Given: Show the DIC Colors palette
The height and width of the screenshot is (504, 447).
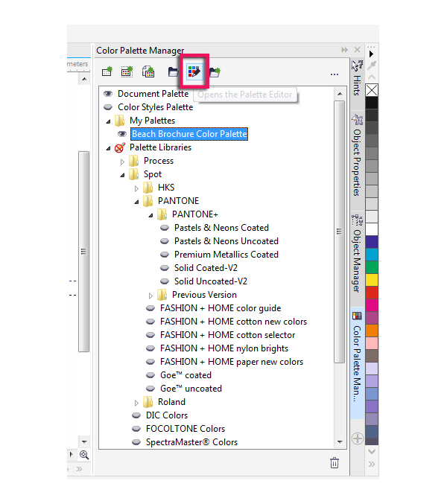Looking at the screenshot, I should click(136, 415).
